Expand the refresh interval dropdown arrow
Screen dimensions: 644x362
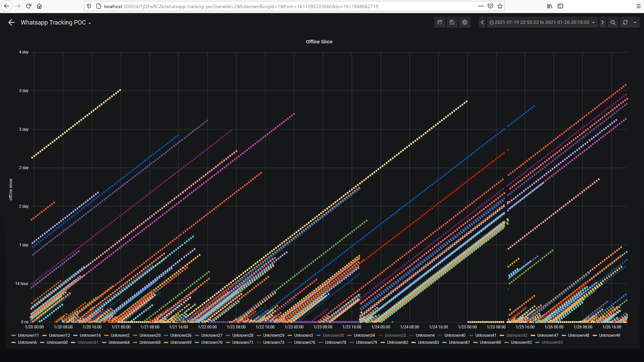[x=635, y=23]
